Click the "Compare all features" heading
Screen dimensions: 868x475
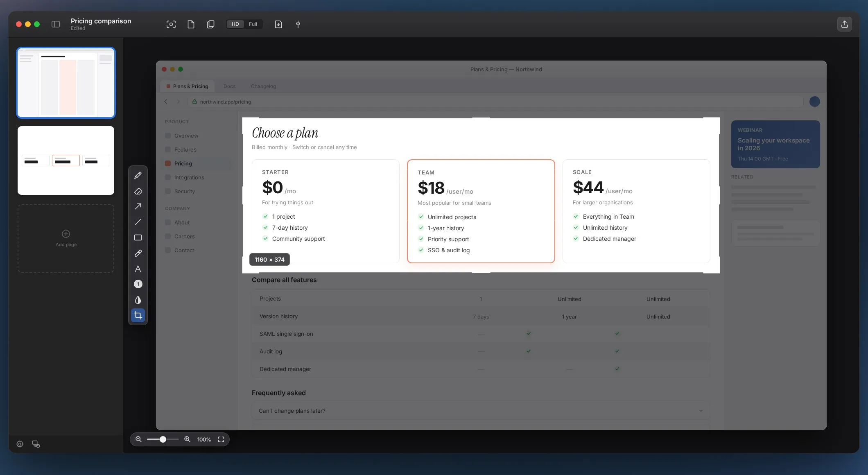pyautogui.click(x=284, y=280)
